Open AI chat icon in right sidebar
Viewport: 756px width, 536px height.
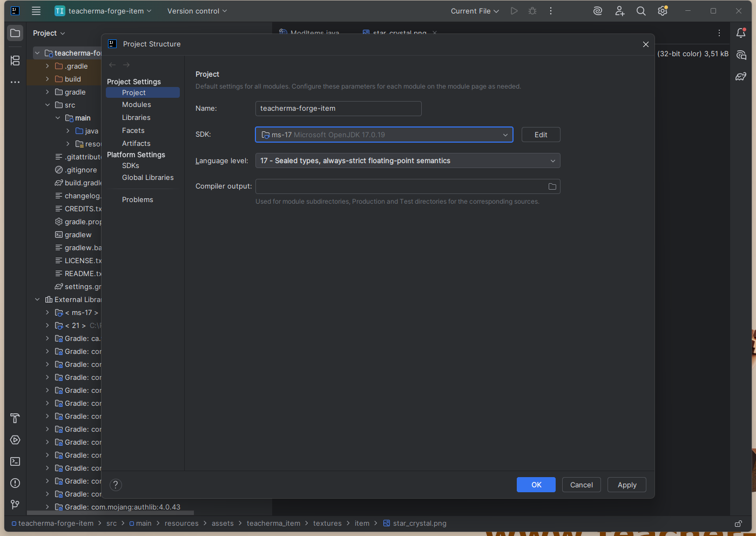click(741, 55)
